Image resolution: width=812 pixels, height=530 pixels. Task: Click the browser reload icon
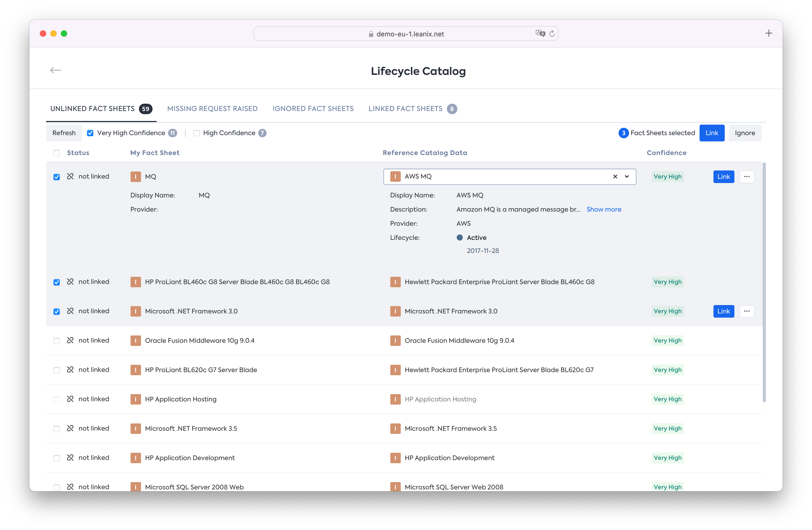click(x=552, y=34)
